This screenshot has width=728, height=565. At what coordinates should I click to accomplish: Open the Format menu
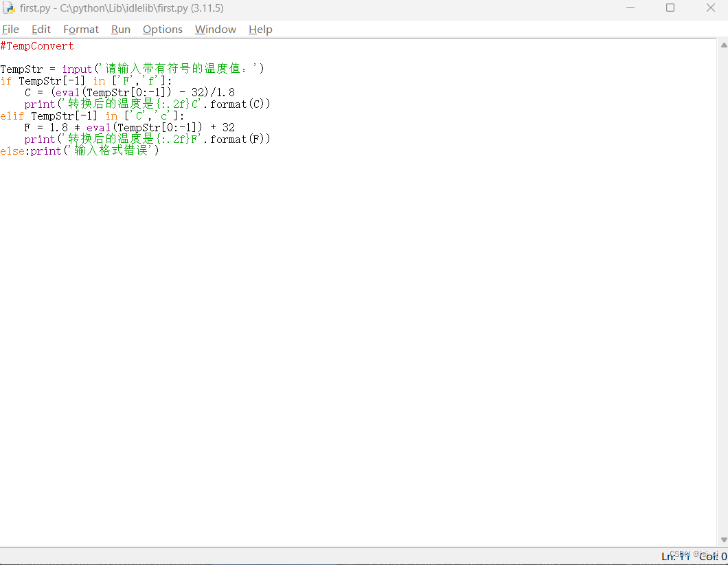click(x=81, y=30)
